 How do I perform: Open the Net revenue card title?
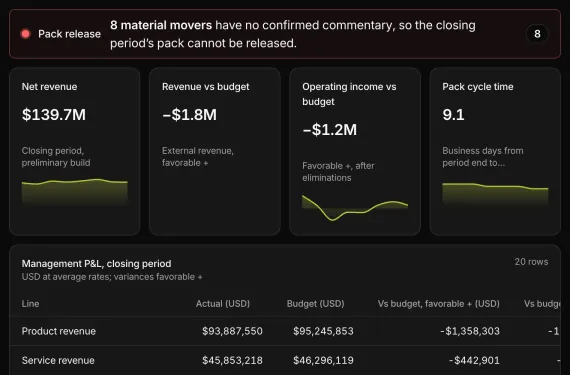[49, 86]
